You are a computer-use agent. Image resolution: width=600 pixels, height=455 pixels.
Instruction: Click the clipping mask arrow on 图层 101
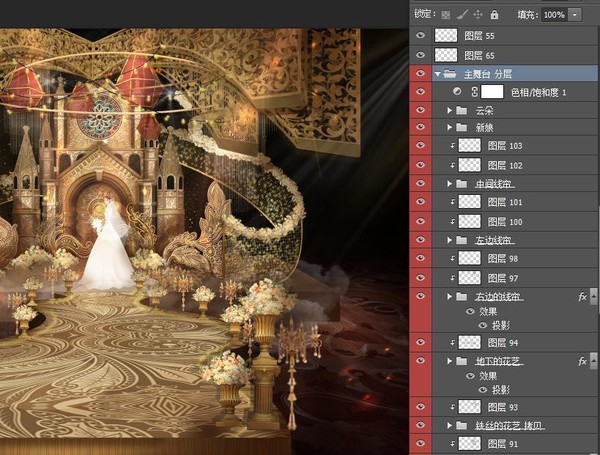click(453, 202)
